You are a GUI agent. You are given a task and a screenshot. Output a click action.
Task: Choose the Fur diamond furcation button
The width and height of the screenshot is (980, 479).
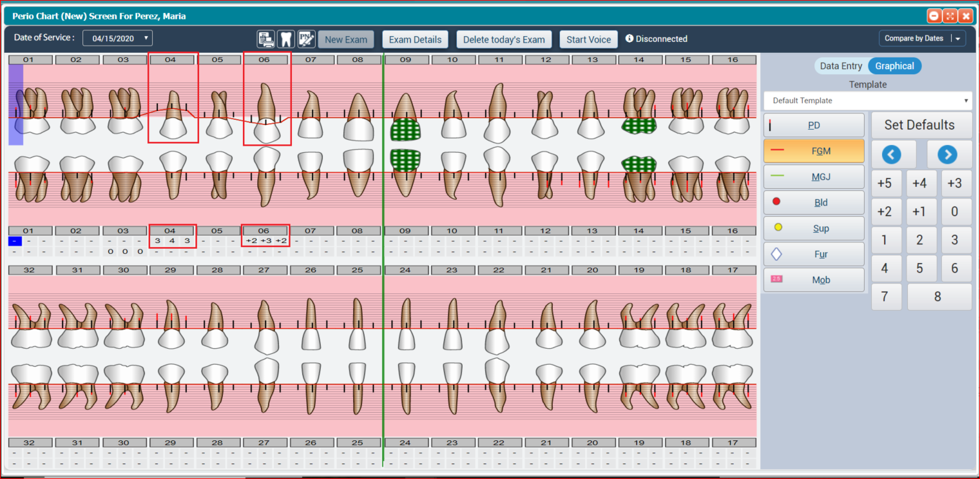pos(814,254)
